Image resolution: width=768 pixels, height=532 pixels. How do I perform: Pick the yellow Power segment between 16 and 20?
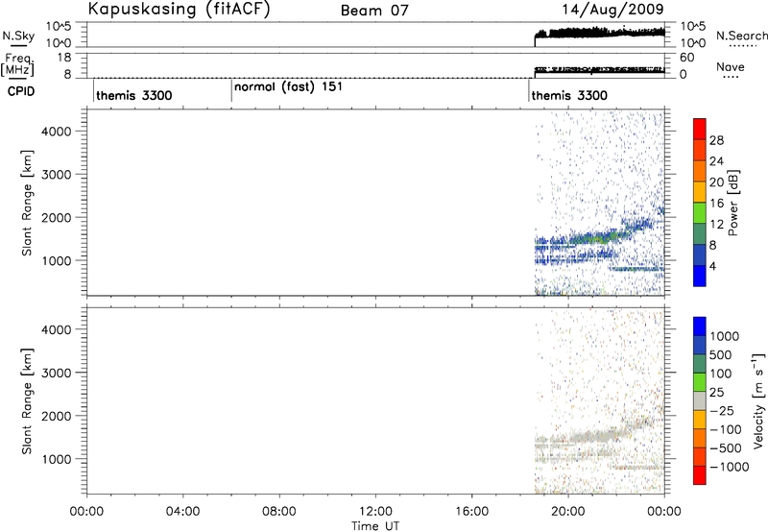pos(700,192)
